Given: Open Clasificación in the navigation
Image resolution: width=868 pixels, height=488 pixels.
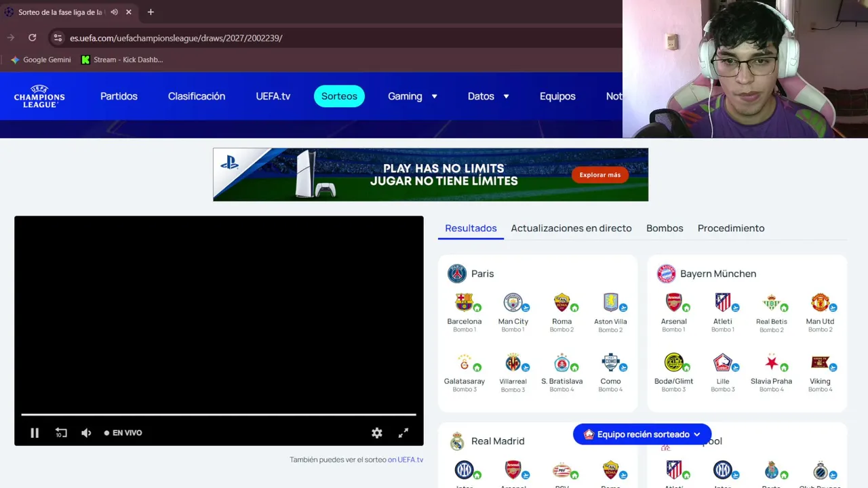Looking at the screenshot, I should tap(197, 96).
